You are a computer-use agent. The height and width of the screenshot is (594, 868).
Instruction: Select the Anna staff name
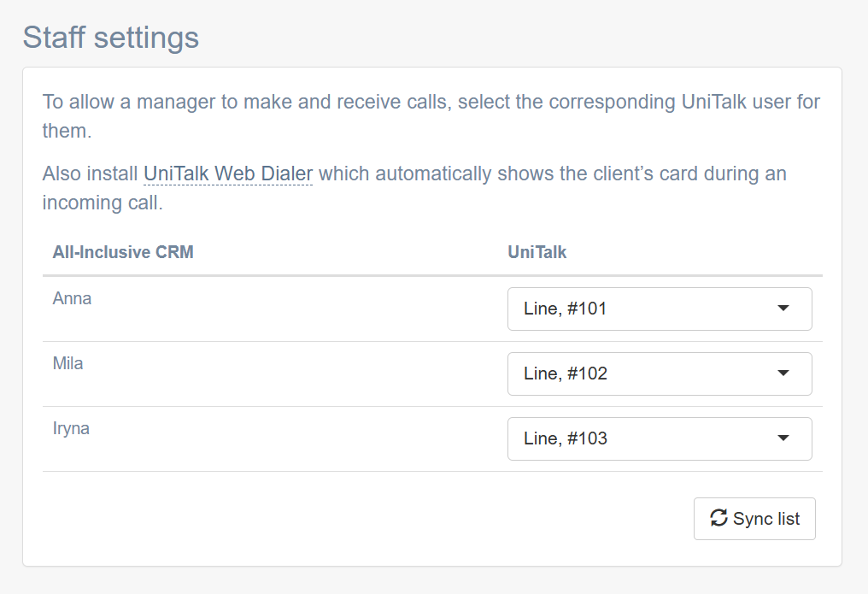[x=72, y=299]
